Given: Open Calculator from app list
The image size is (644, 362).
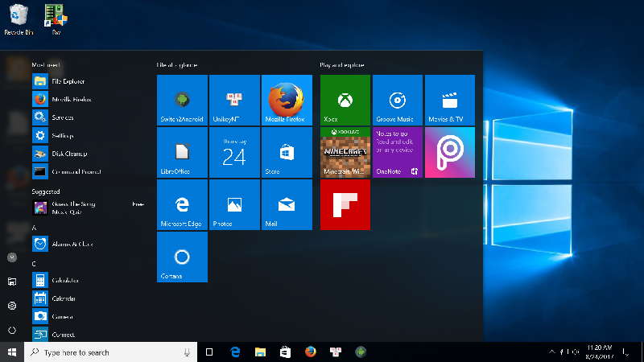Looking at the screenshot, I should pos(89,280).
